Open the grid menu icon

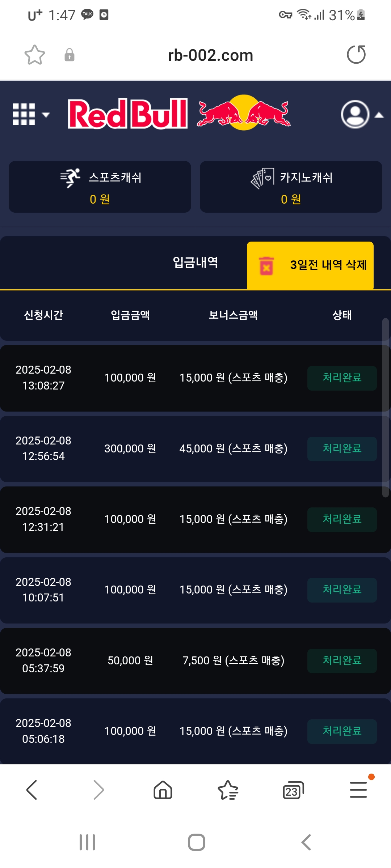click(24, 114)
